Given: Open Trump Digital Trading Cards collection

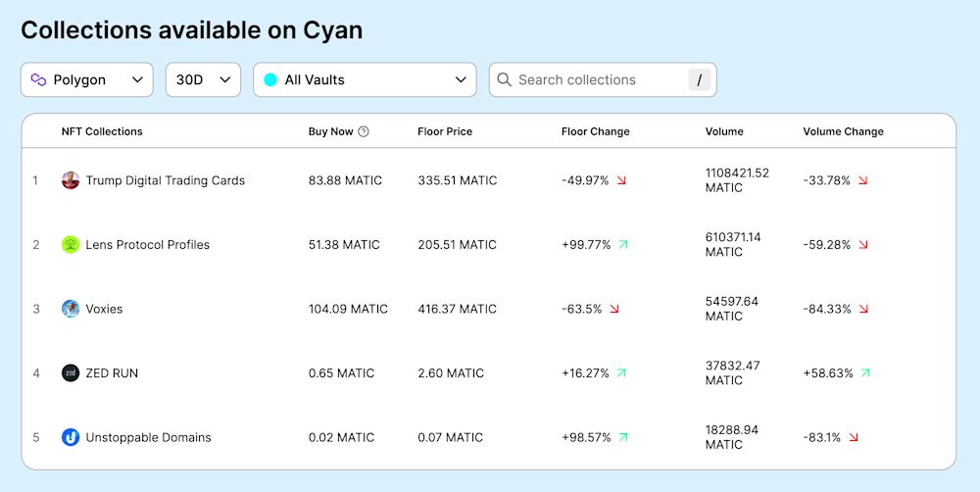Looking at the screenshot, I should click(x=166, y=180).
